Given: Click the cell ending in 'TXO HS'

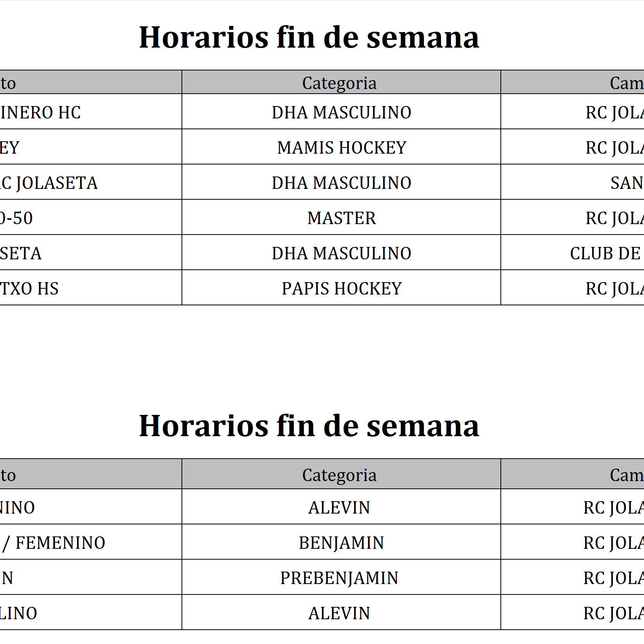Looking at the screenshot, I should (29, 288).
